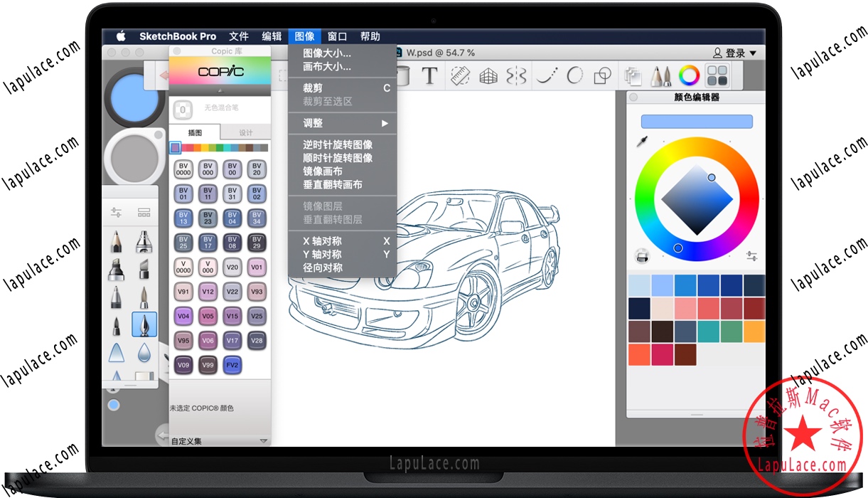Select the Steady Stroke tool

[x=546, y=75]
